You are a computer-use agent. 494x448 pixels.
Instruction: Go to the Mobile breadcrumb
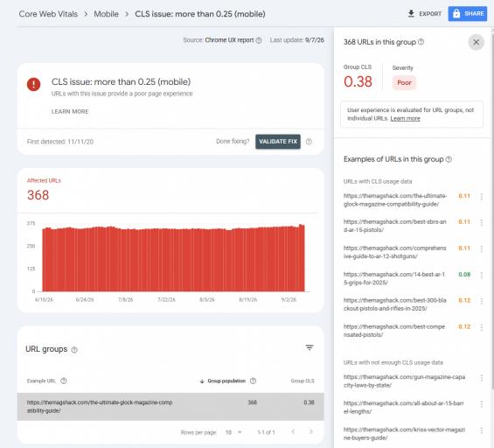click(106, 14)
